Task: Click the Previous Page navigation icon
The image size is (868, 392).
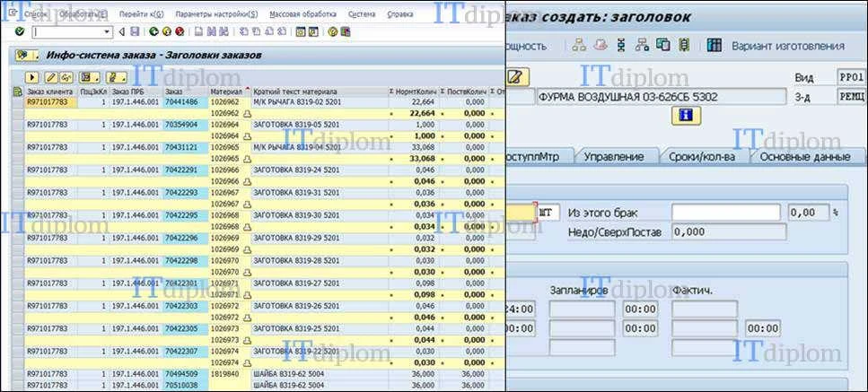Action: point(257,32)
